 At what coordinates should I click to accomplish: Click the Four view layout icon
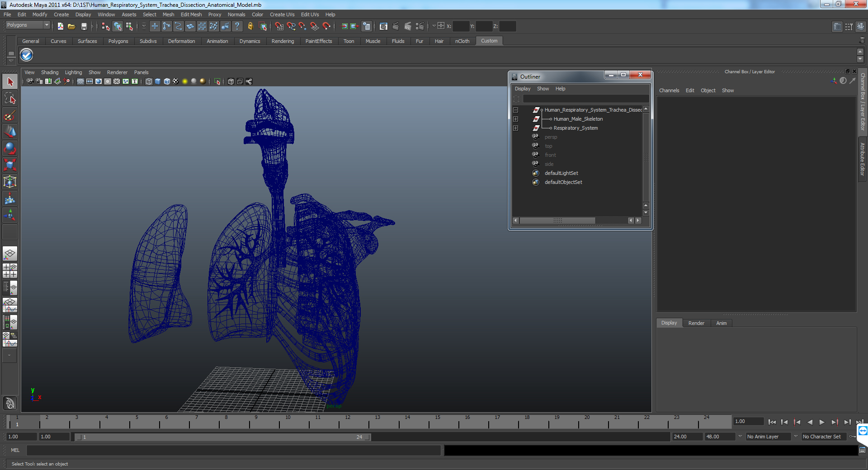pos(10,270)
